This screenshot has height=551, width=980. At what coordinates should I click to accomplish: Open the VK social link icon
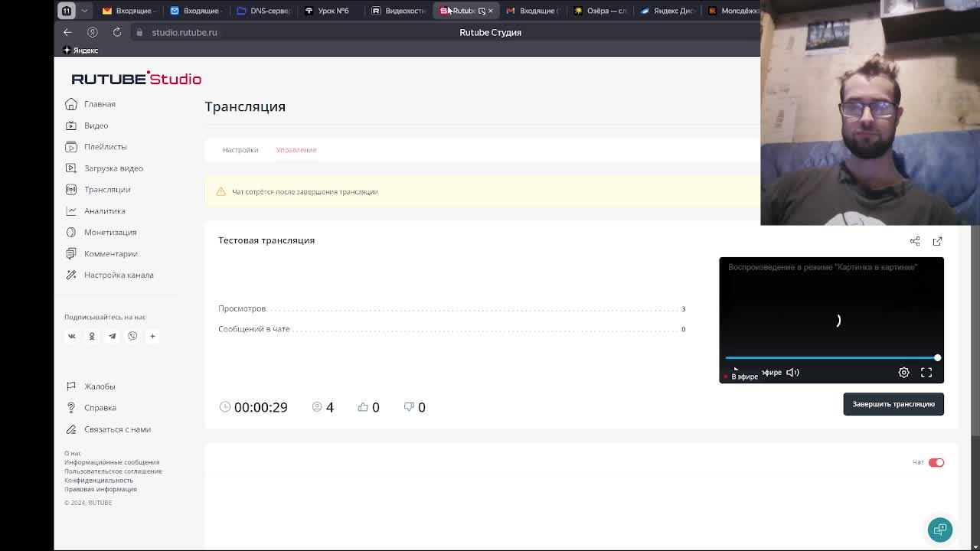point(72,336)
